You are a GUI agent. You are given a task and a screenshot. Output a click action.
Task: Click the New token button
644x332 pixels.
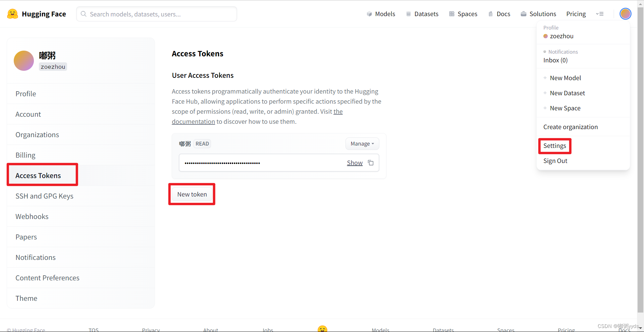coord(192,194)
